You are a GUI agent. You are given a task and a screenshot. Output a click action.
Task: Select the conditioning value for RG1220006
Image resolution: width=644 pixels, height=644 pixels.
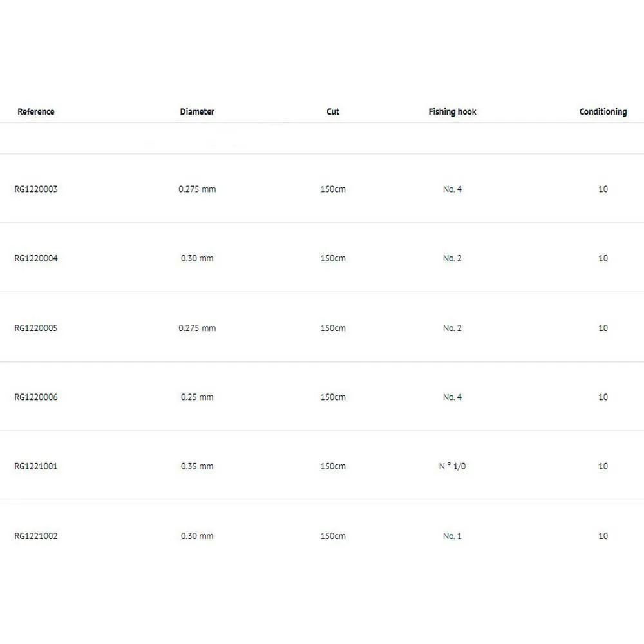click(603, 397)
